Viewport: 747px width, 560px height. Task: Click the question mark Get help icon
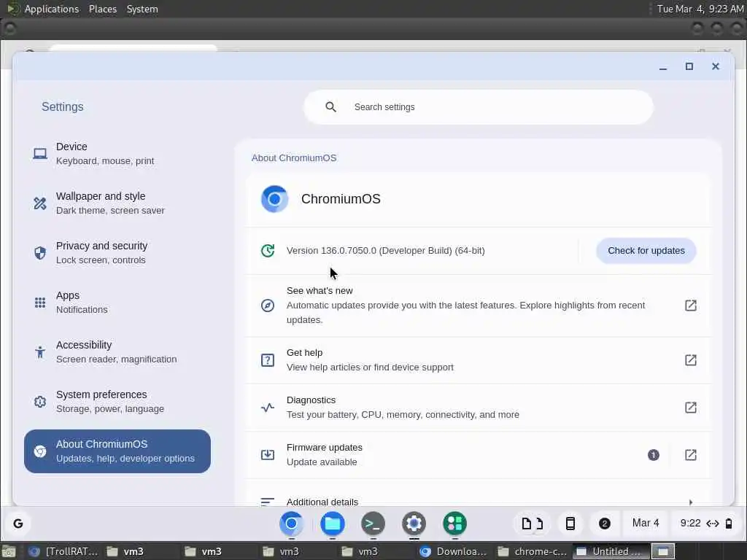pos(268,360)
